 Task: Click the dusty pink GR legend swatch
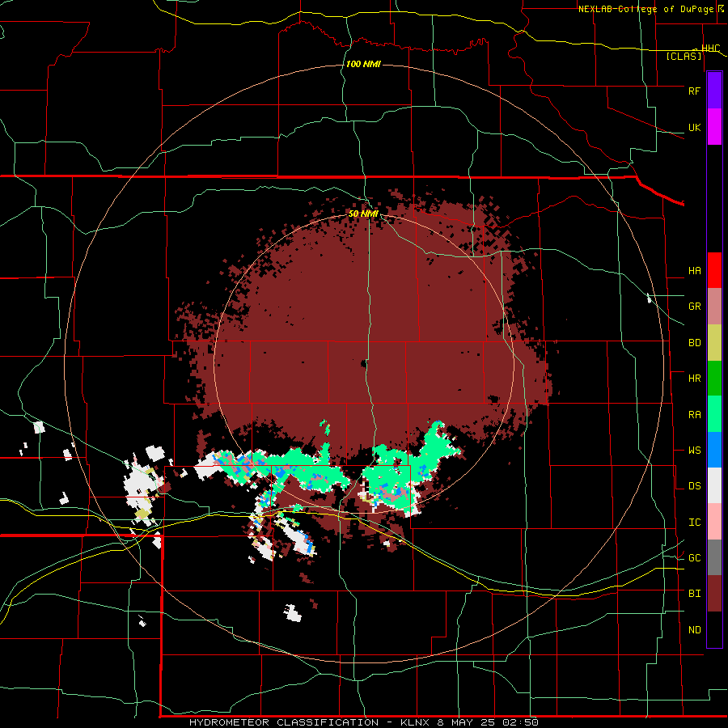[714, 307]
